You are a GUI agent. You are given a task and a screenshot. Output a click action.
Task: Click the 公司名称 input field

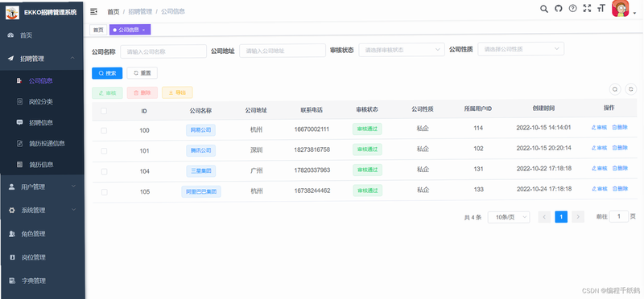163,51
